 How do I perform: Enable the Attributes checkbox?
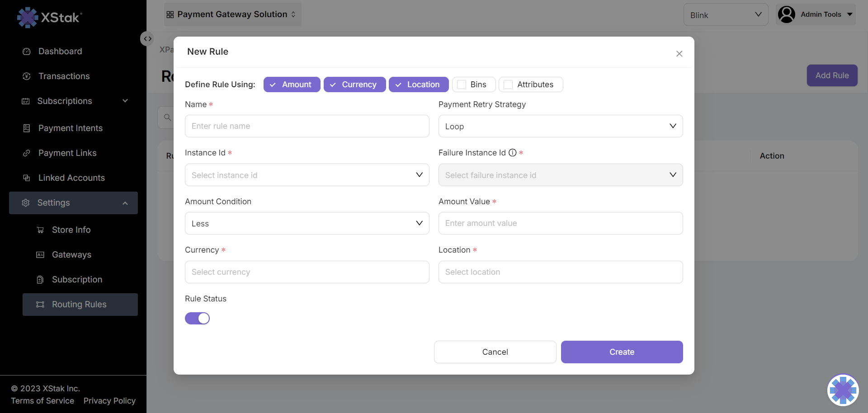click(508, 84)
